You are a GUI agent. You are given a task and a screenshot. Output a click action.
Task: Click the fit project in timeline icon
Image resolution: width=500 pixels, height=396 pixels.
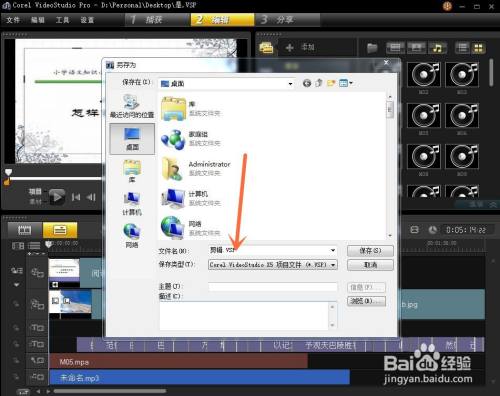pos(414,230)
